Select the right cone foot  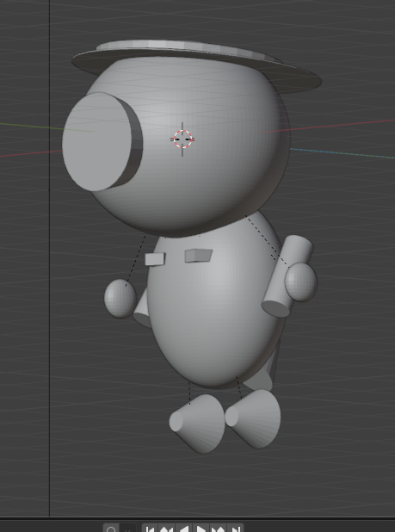point(253,418)
